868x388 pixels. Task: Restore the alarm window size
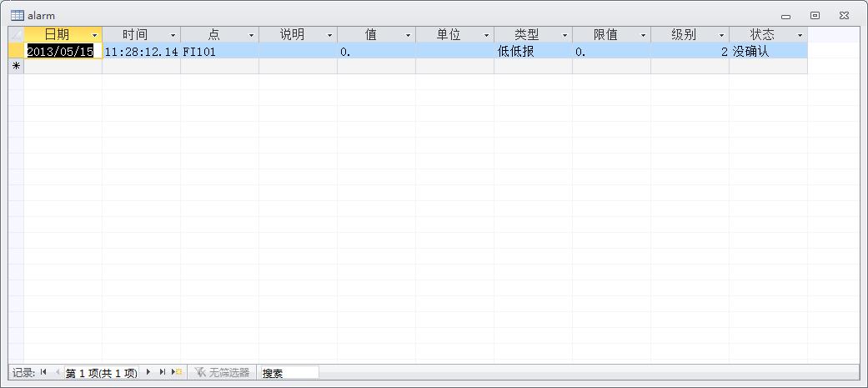(x=815, y=15)
